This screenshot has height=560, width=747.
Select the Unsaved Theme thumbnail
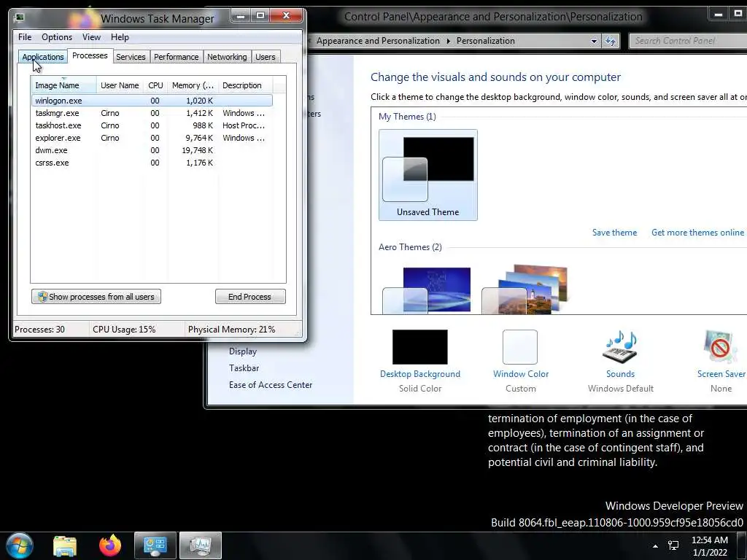[427, 175]
